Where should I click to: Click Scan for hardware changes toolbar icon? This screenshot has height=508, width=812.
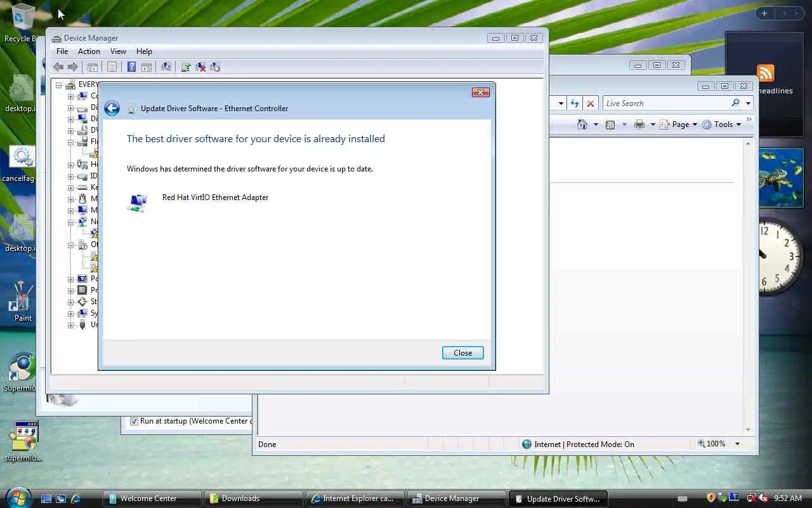166,67
